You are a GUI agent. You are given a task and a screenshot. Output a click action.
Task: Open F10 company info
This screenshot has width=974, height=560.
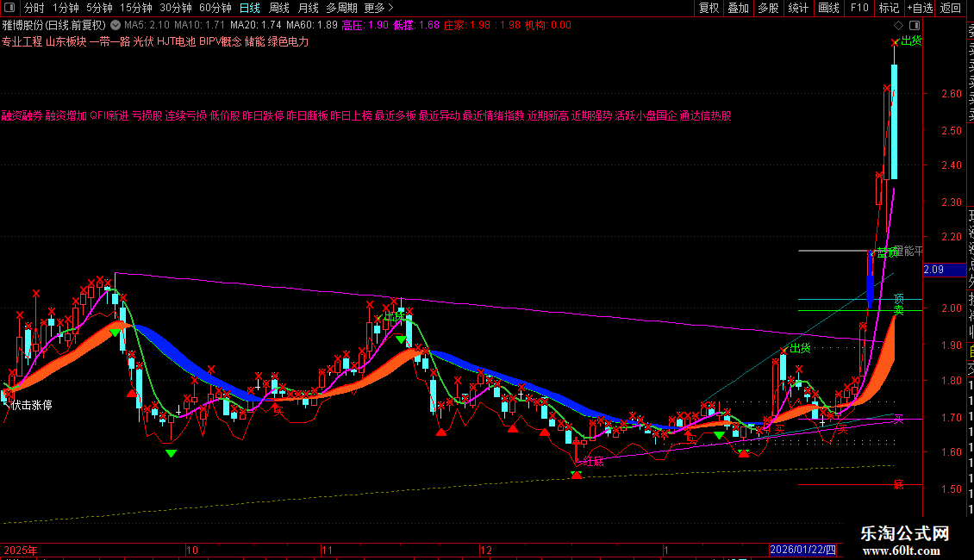click(x=859, y=8)
